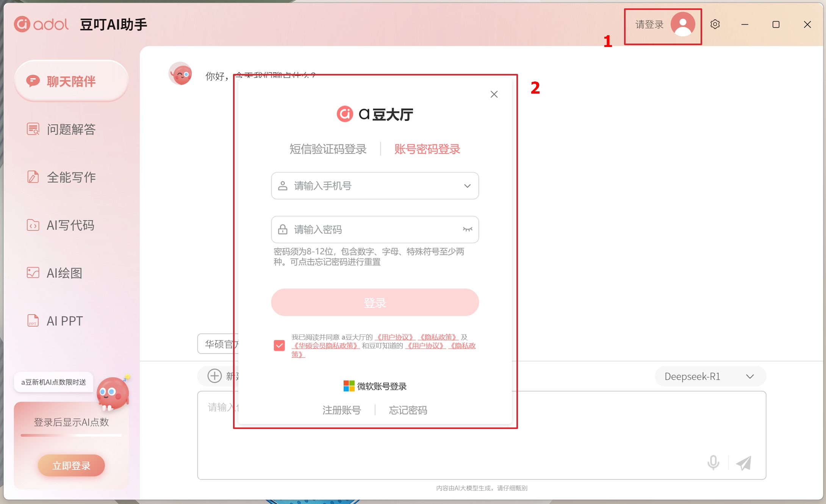This screenshot has height=504, width=826.
Task: Open the Deepseek-R1 model dropdown
Action: pyautogui.click(x=710, y=376)
